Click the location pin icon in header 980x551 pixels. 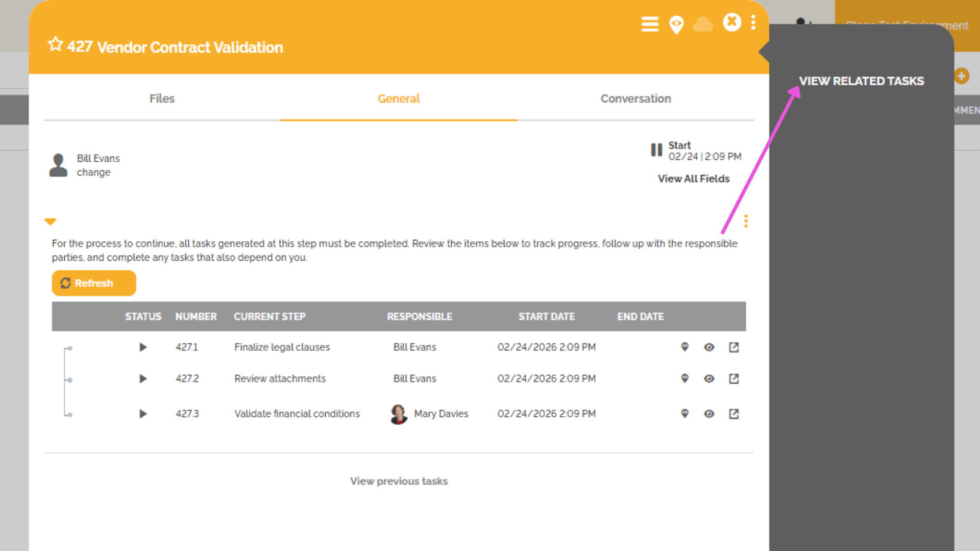pyautogui.click(x=676, y=24)
